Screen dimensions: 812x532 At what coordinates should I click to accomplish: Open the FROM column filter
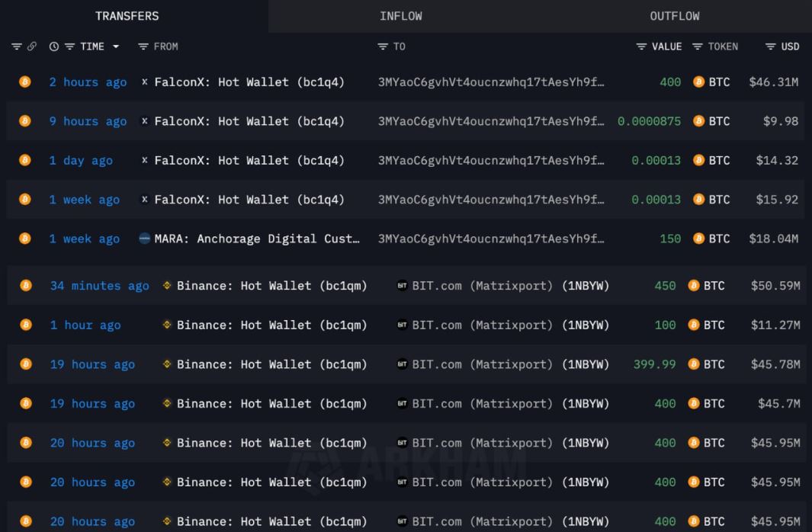(x=143, y=46)
